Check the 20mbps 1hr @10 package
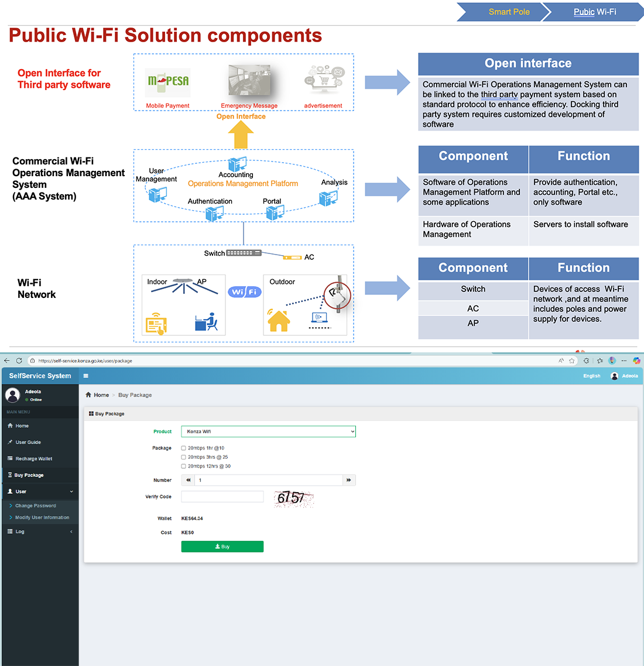 tap(184, 448)
